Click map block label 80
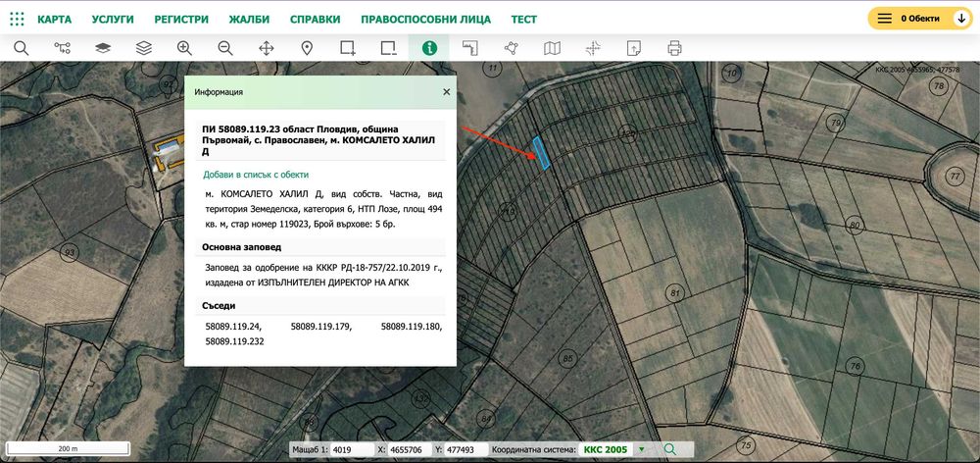 coord(856,226)
